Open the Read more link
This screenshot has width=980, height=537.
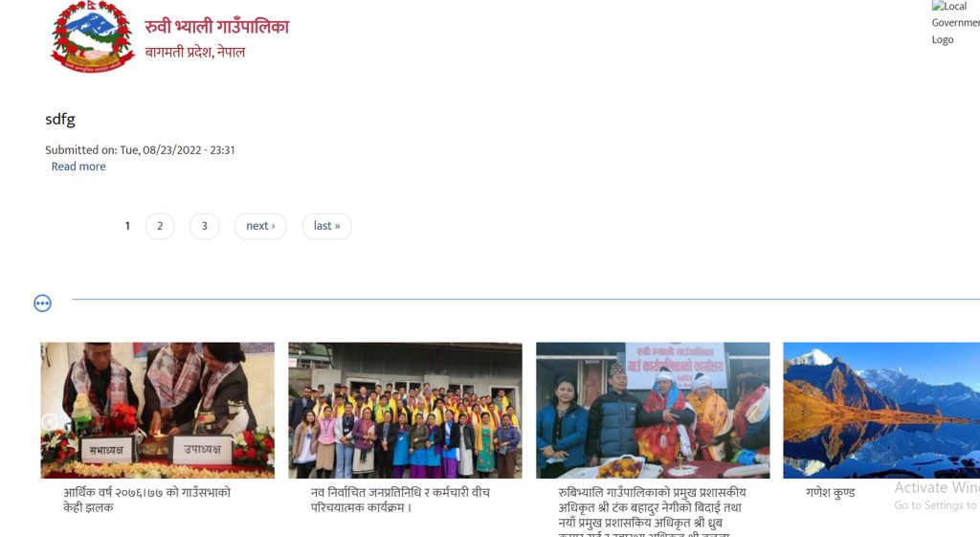pyautogui.click(x=78, y=167)
